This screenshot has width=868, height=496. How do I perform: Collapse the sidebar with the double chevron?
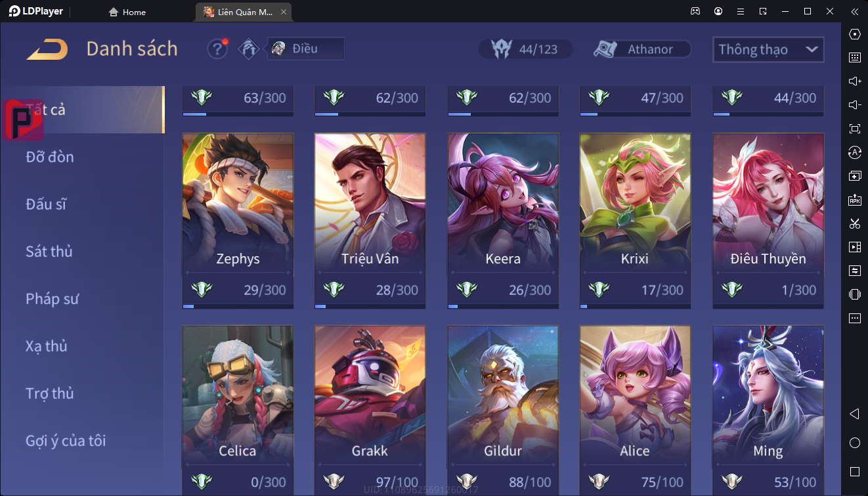[x=854, y=11]
